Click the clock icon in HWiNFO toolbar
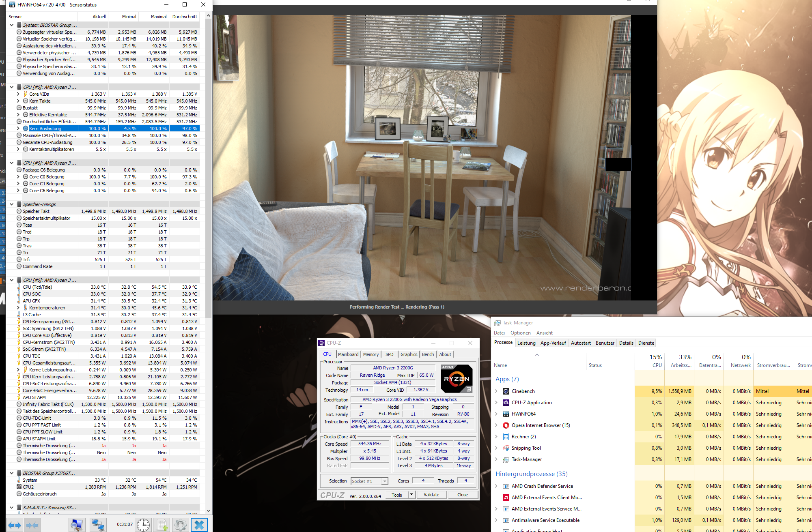Viewport: 812px width, 532px height. tap(143, 525)
